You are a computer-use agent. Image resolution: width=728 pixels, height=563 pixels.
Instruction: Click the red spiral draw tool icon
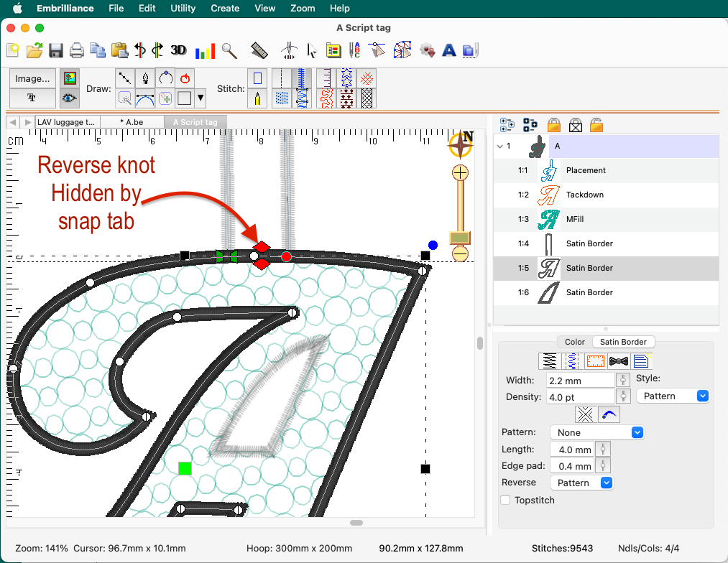[185, 78]
